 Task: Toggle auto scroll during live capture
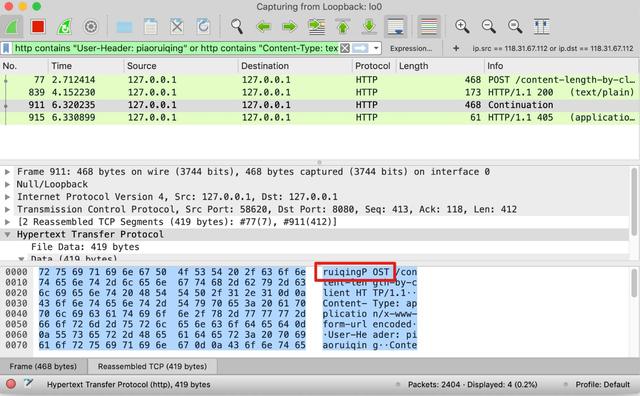click(x=396, y=27)
